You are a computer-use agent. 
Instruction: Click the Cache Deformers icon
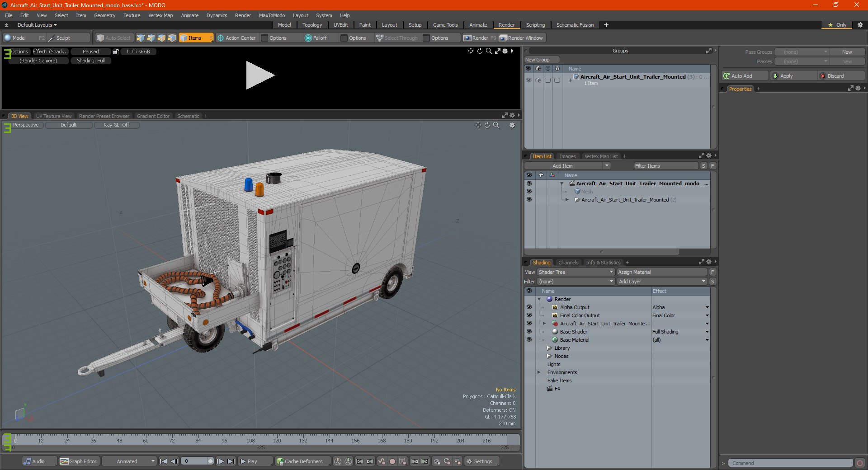coord(280,461)
